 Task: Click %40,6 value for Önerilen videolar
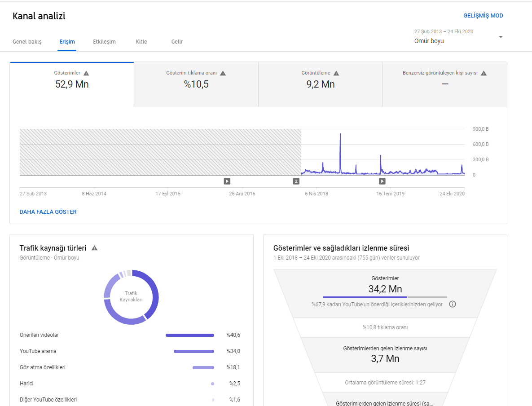[x=233, y=335]
